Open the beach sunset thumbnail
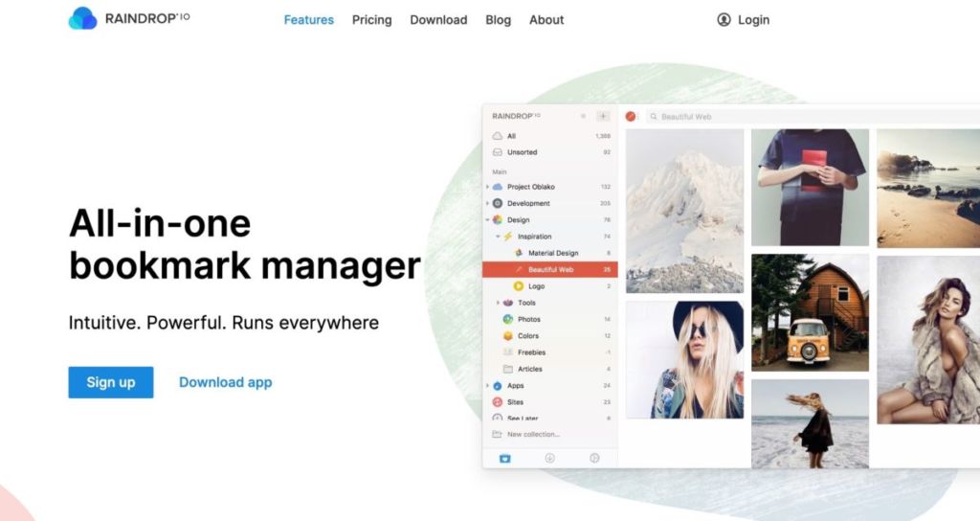This screenshot has width=980, height=521. pos(928,189)
